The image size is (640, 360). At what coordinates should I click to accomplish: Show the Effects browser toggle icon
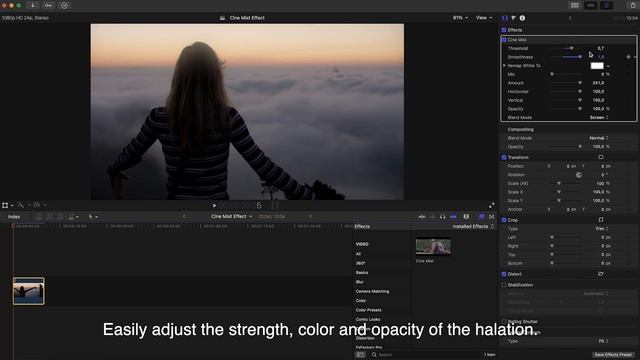482,217
